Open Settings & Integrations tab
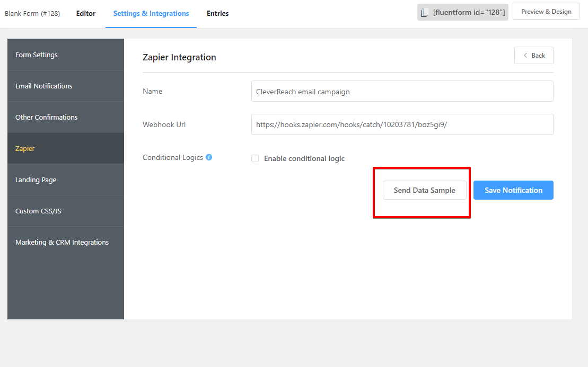 coord(151,13)
